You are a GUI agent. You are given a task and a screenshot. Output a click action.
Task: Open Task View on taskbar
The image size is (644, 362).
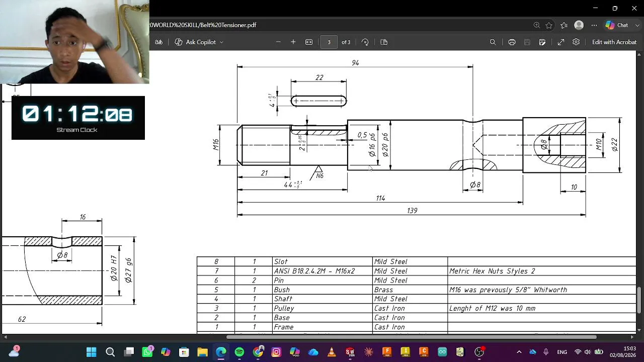pos(129,352)
